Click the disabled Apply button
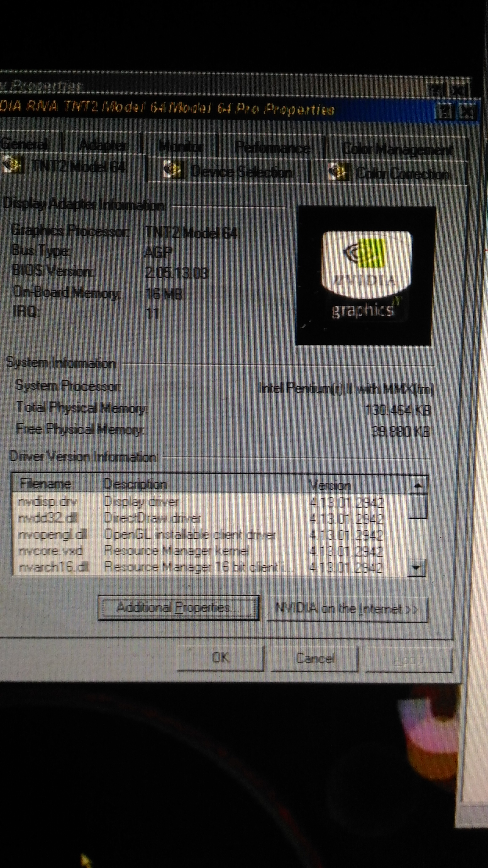 (409, 660)
